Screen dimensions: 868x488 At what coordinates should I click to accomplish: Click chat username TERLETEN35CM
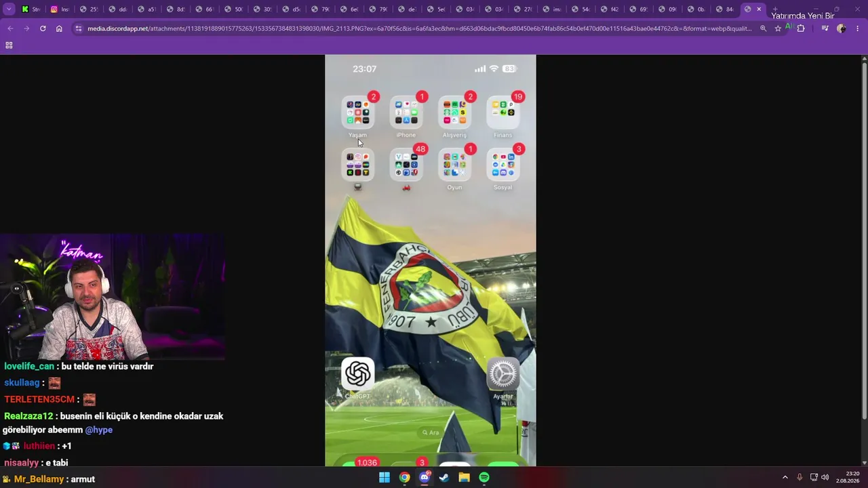point(39,400)
